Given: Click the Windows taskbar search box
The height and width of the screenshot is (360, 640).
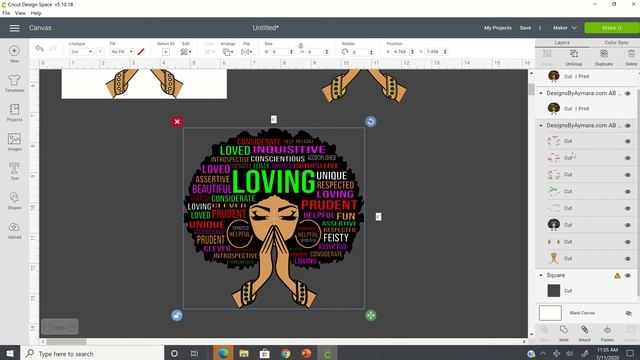Looking at the screenshot, I should (x=92, y=353).
